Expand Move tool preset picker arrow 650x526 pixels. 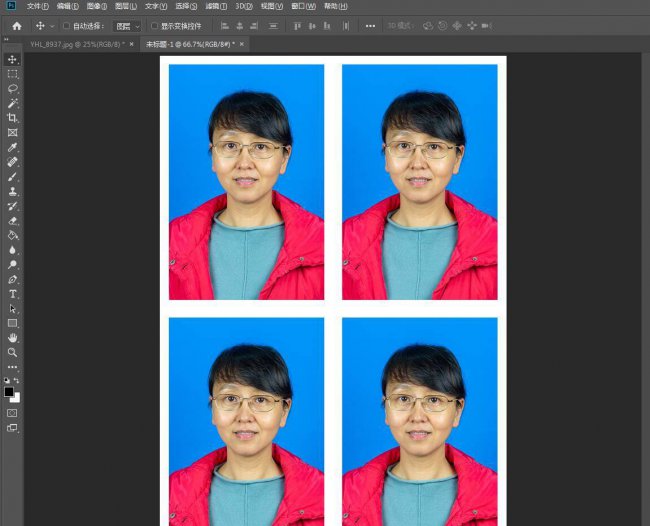click(x=52, y=26)
